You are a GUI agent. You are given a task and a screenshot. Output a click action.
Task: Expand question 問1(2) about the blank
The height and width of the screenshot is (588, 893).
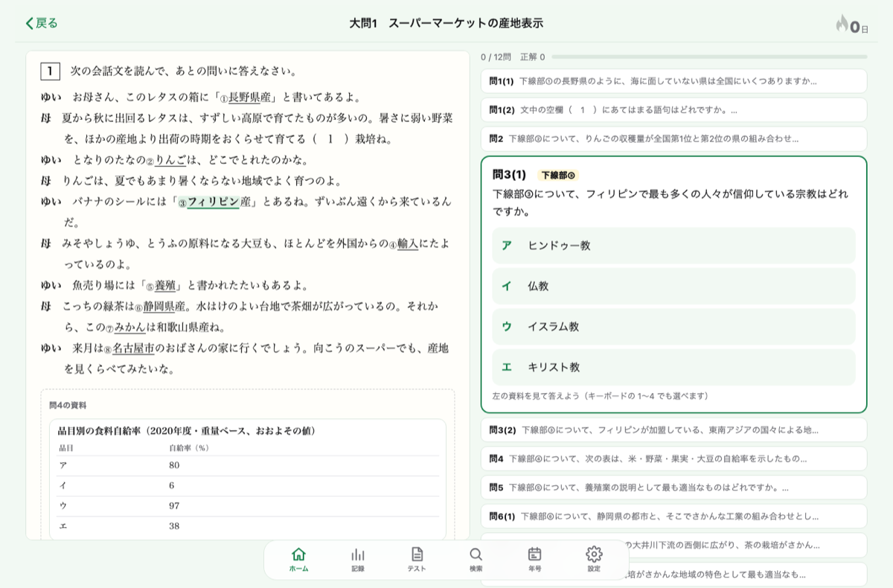(673, 110)
